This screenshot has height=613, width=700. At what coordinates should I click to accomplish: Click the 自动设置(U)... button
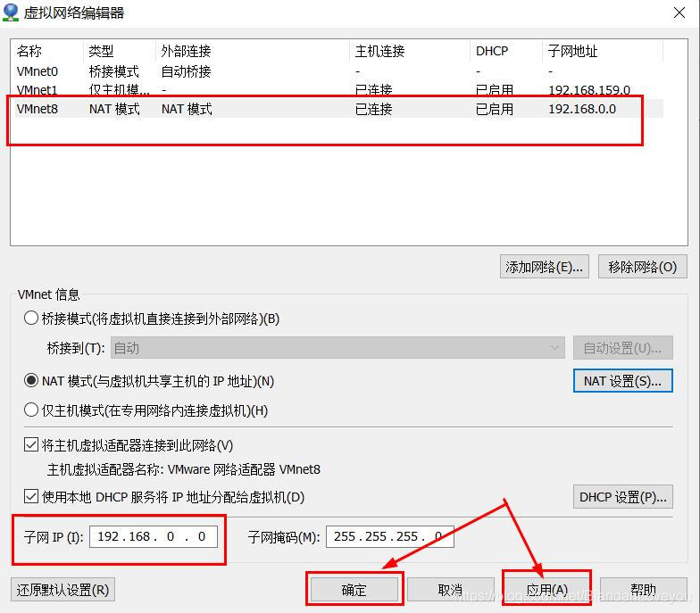623,348
